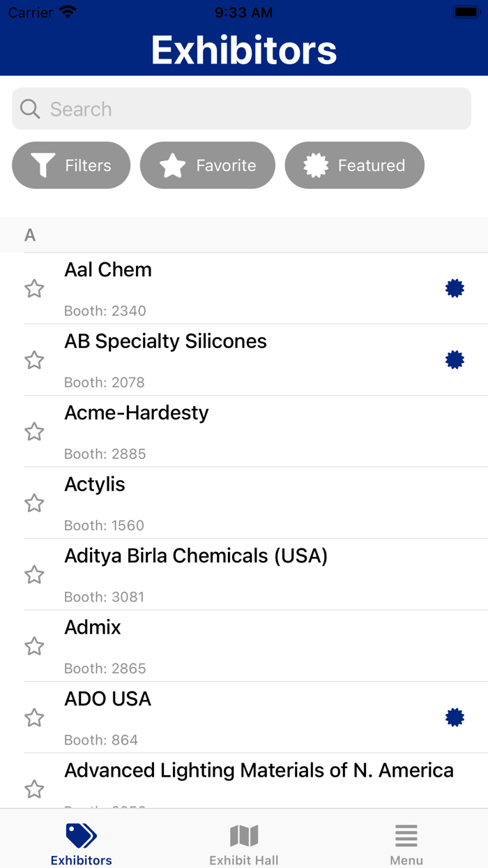Open the Advanced Lighting Materials of N. America entry
Screen dimensions: 488x868
(x=256, y=781)
